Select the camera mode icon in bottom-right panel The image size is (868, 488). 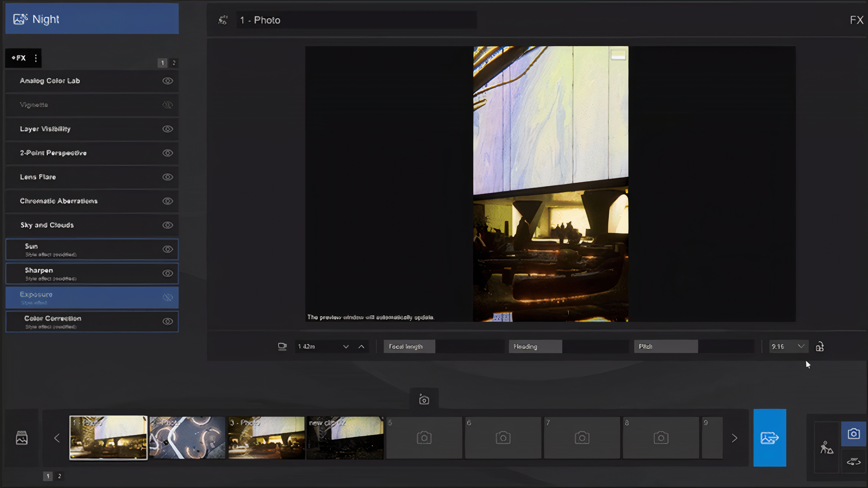[x=854, y=434]
